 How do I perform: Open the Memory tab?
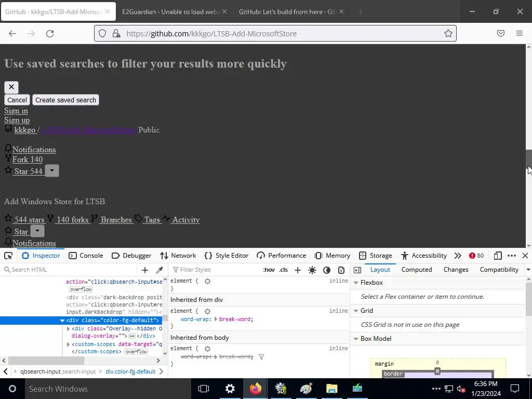click(332, 256)
